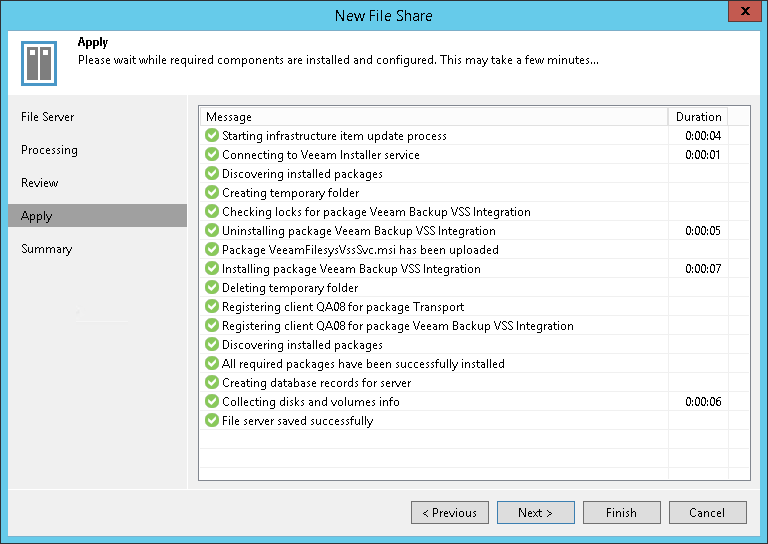Open the File Server wizard step
The height and width of the screenshot is (544, 768).
tap(48, 117)
